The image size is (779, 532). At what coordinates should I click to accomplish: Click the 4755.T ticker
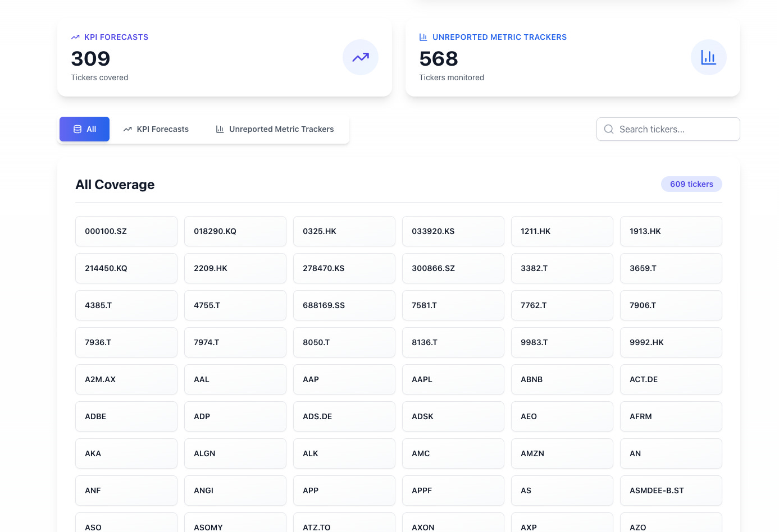pyautogui.click(x=235, y=305)
